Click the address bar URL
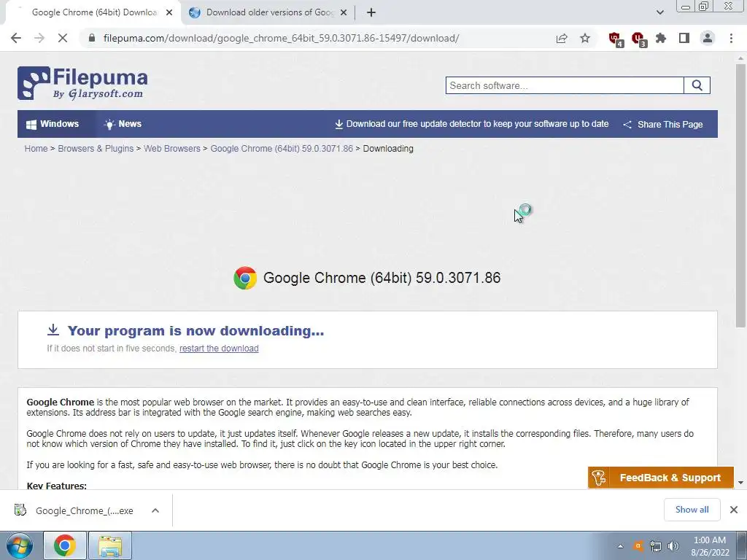The height and width of the screenshot is (560, 747). click(281, 38)
